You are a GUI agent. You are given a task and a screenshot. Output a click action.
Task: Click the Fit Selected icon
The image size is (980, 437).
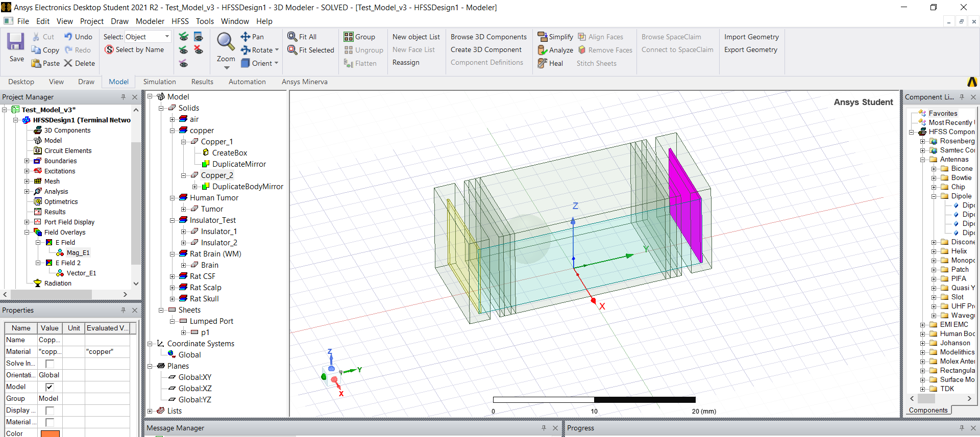[292, 50]
